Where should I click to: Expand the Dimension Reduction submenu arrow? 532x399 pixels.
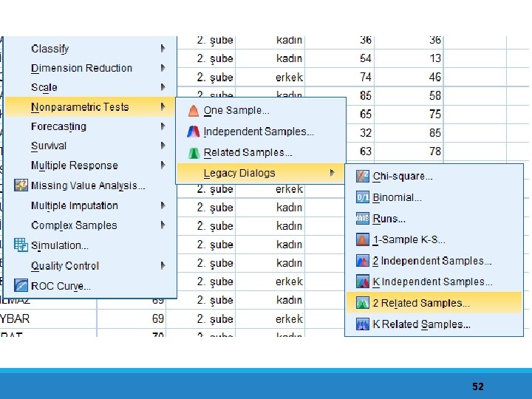point(163,68)
